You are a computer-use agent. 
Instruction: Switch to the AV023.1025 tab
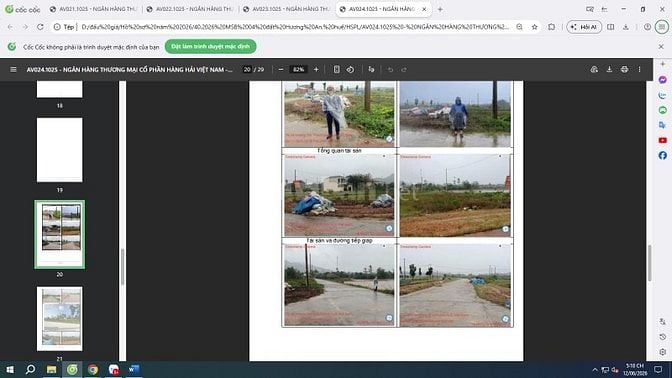click(286, 9)
